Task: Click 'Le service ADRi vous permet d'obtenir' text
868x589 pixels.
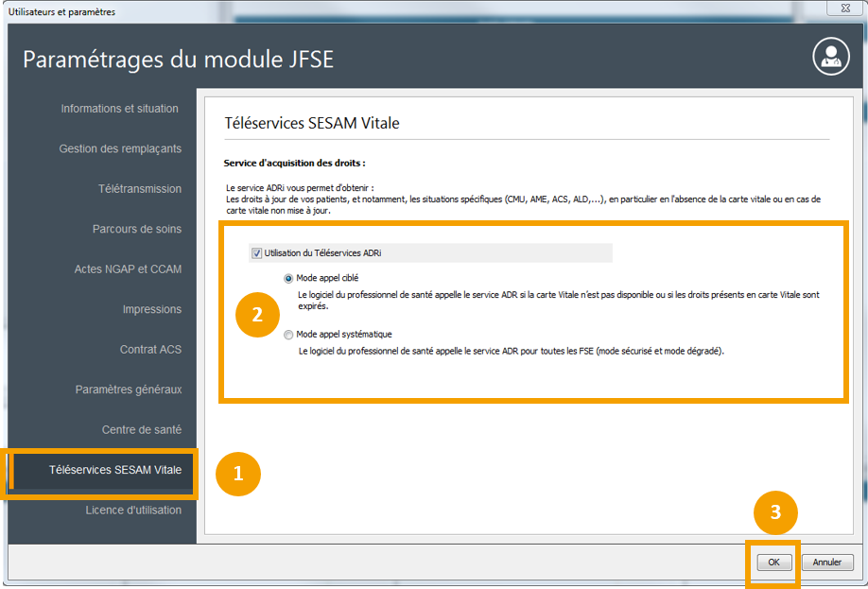Action: 300,188
